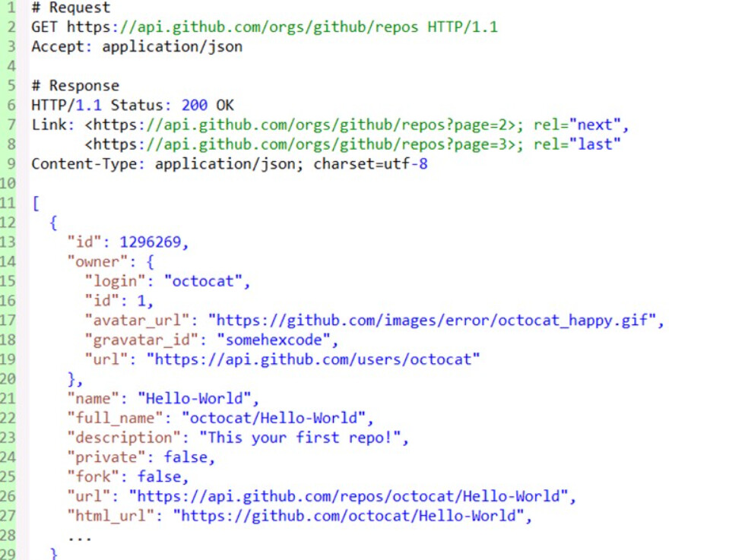
Task: Click the "fork": false line
Action: tap(128, 476)
